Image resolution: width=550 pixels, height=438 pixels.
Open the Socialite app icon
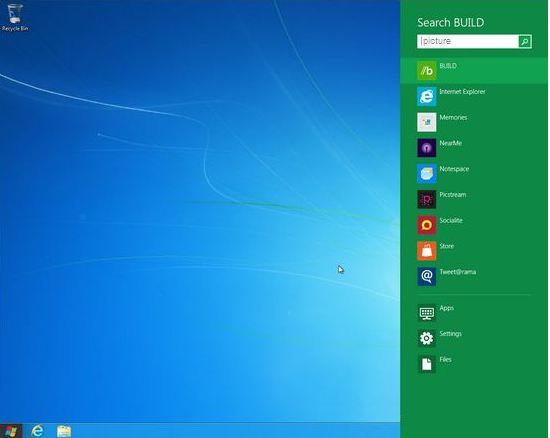point(427,225)
